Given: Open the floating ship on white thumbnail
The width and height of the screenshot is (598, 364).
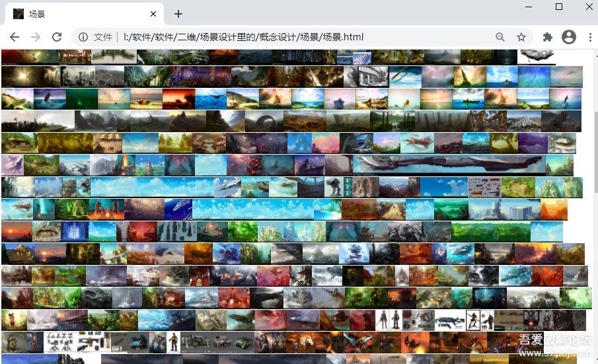Looking at the screenshot, I should [x=536, y=56].
